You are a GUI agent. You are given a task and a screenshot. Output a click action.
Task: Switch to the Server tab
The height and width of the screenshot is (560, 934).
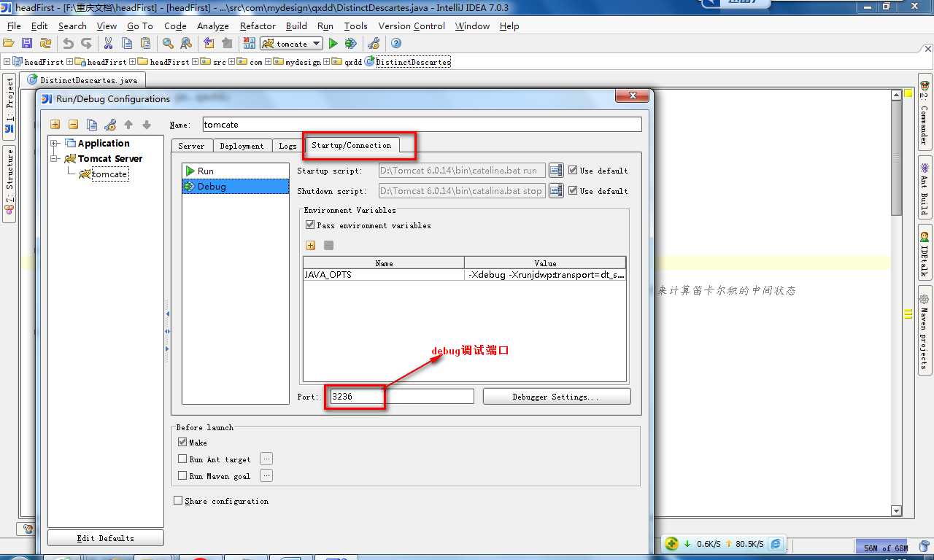[x=191, y=146]
